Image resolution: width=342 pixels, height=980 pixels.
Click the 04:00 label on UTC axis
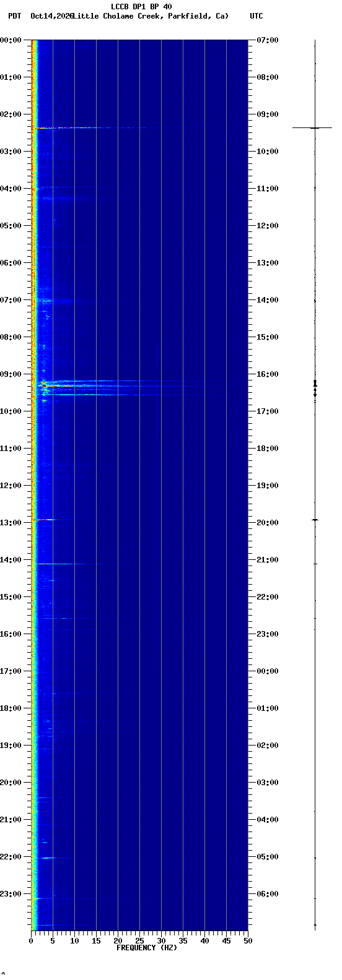point(268,820)
